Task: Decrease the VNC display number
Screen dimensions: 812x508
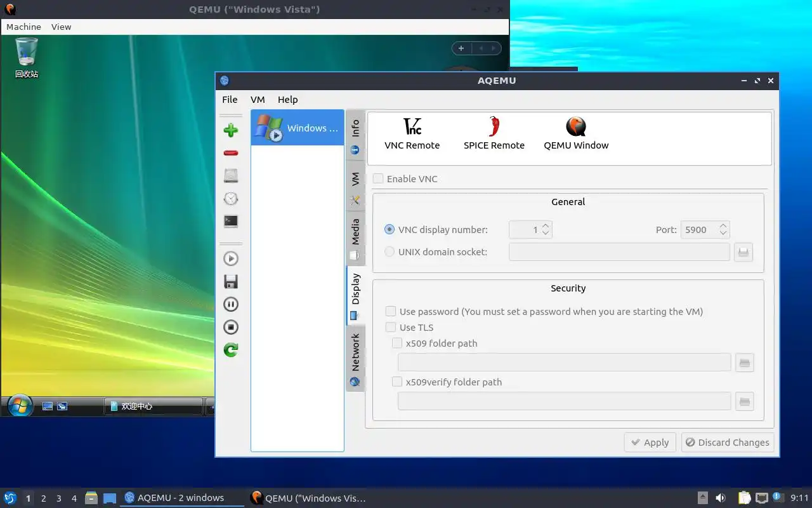Action: [546, 233]
